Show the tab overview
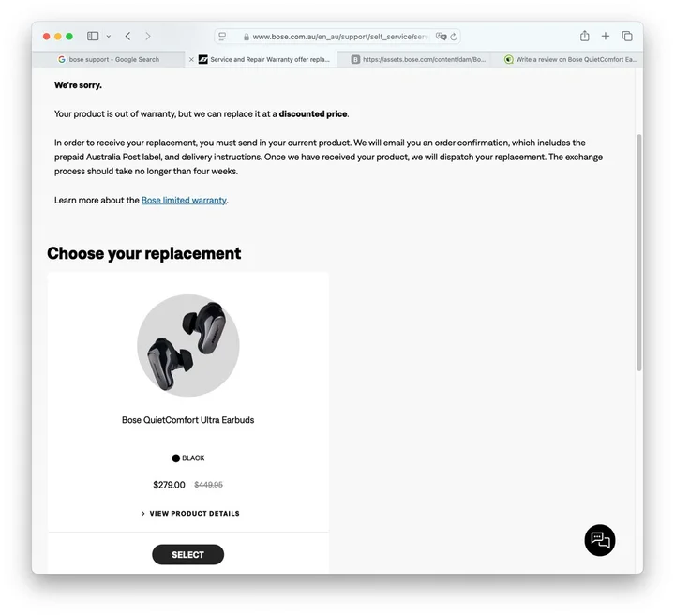This screenshot has height=616, width=675. click(x=627, y=37)
